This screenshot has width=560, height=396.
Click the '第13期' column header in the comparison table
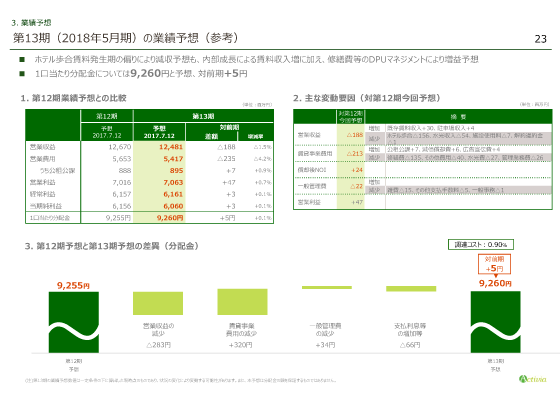coord(203,116)
